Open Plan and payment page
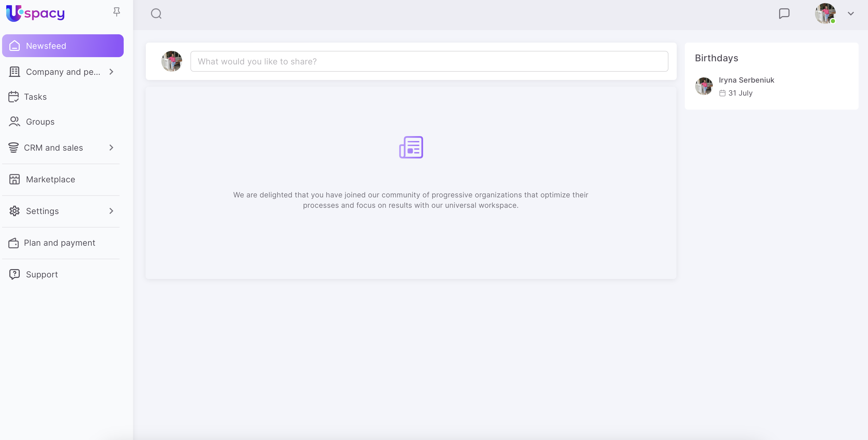 click(59, 243)
